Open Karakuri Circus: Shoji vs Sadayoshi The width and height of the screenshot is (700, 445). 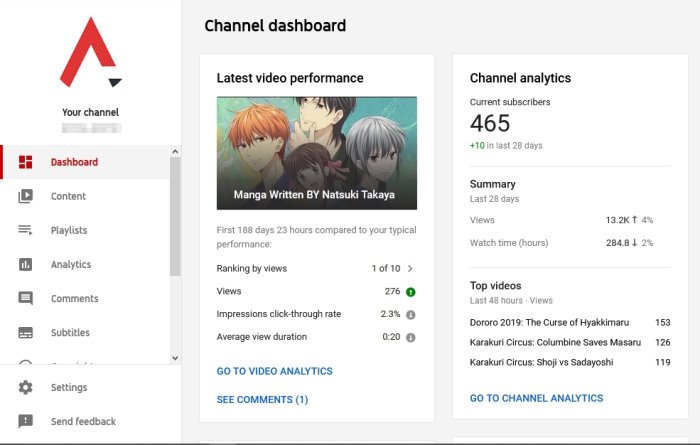[x=541, y=362]
